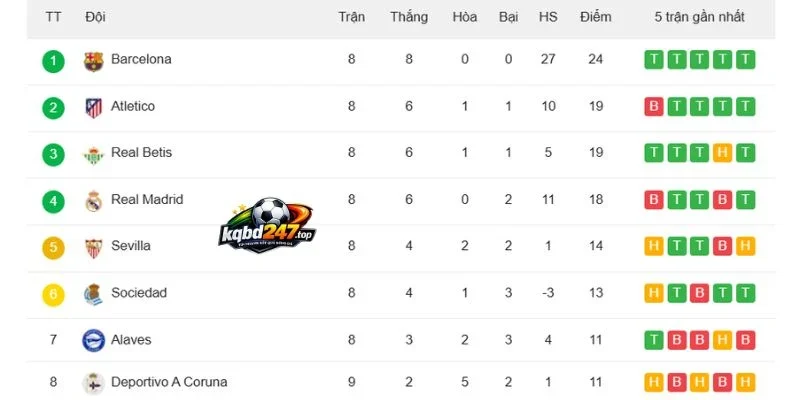800x400 pixels.
Task: Click the Real Betis club crest
Action: click(94, 155)
